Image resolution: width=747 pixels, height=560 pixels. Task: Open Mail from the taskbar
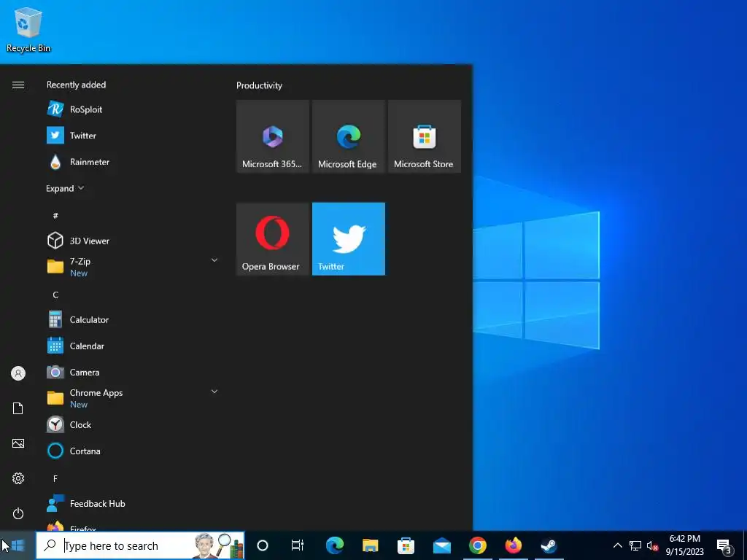click(x=441, y=545)
